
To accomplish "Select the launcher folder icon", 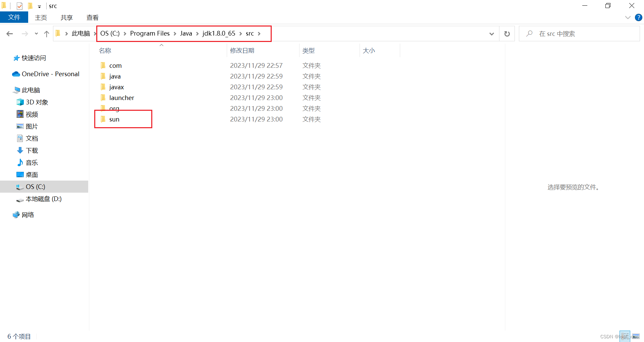I will pos(103,98).
